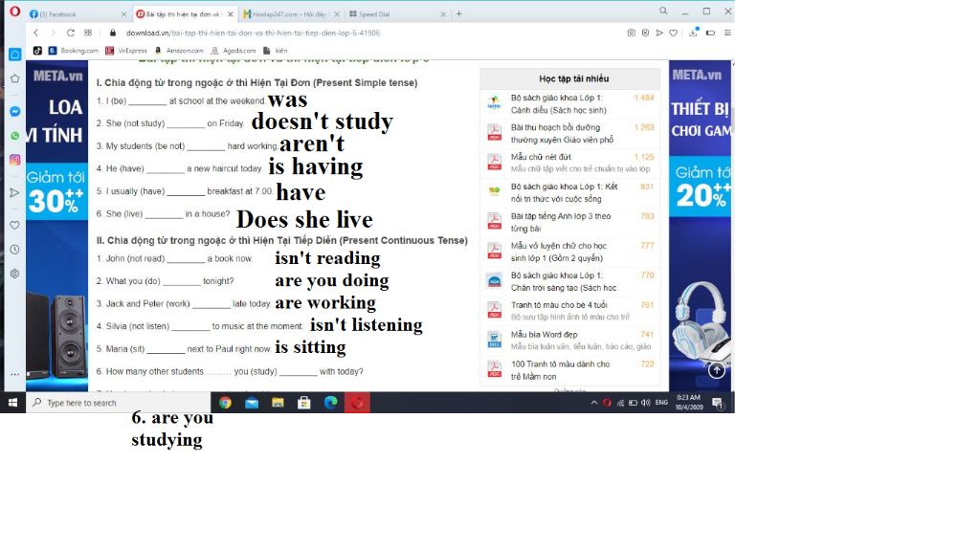
Task: Open My Flow send icon in address bar
Action: pyautogui.click(x=659, y=33)
